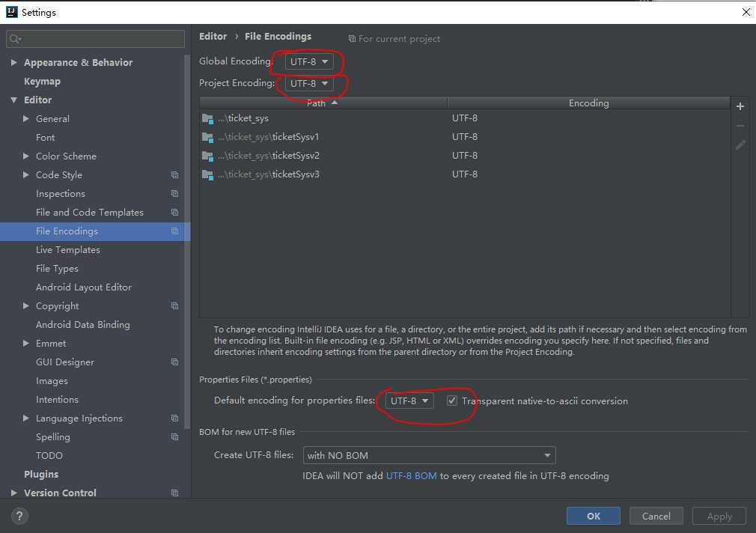Click project-level icon next to Language Injections

click(174, 418)
